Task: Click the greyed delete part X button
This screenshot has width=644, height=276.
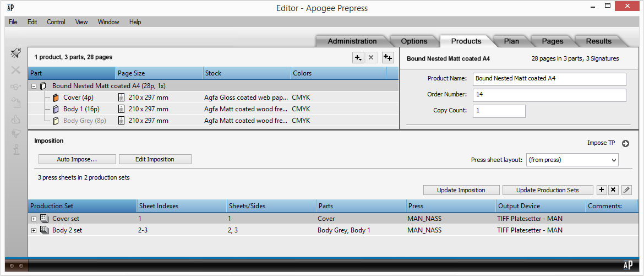Action: 370,58
